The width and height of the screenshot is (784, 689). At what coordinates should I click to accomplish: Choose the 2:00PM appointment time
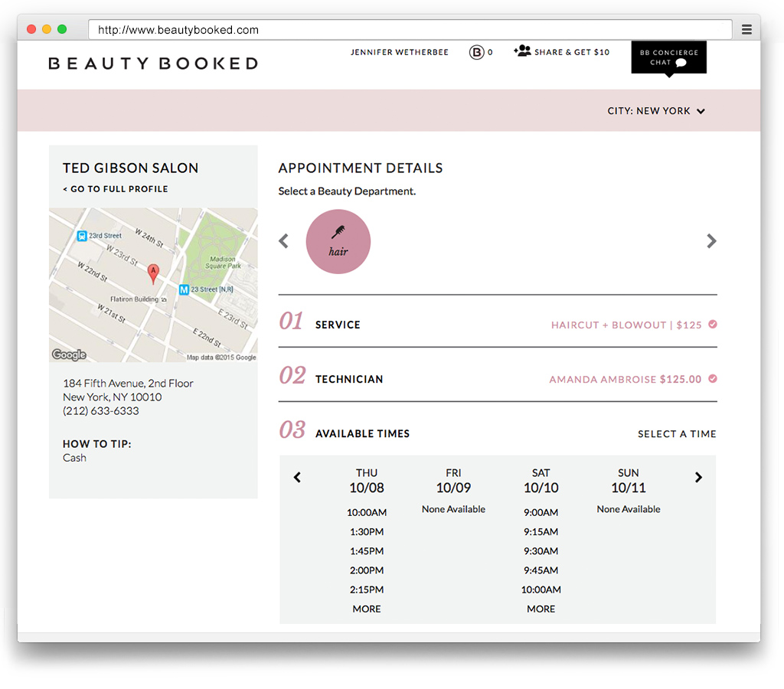tap(367, 570)
